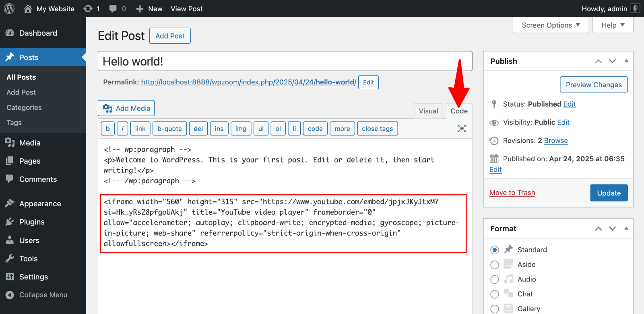The height and width of the screenshot is (314, 644).
Task: Move Publish panel down
Action: point(612,61)
